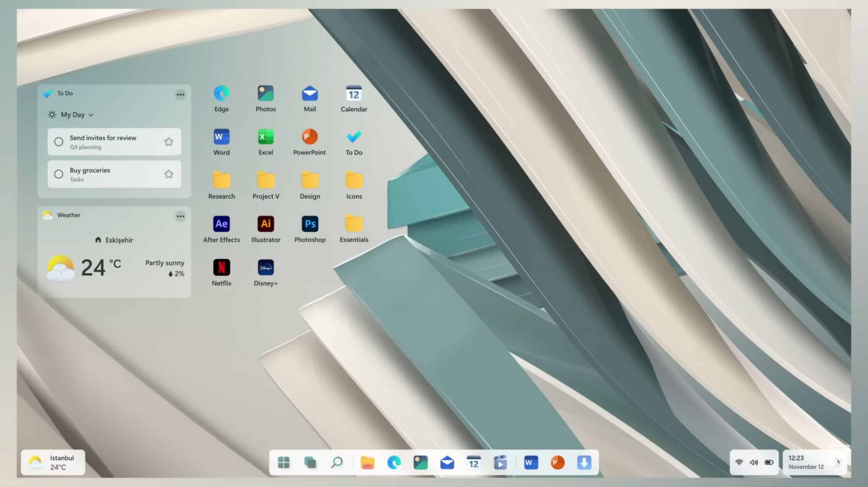Open the To Do widget options menu
This screenshot has height=487, width=868.
[x=181, y=94]
